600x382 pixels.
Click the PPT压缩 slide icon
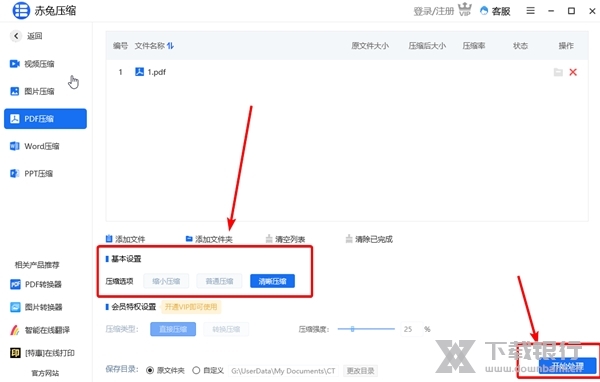[x=15, y=174]
